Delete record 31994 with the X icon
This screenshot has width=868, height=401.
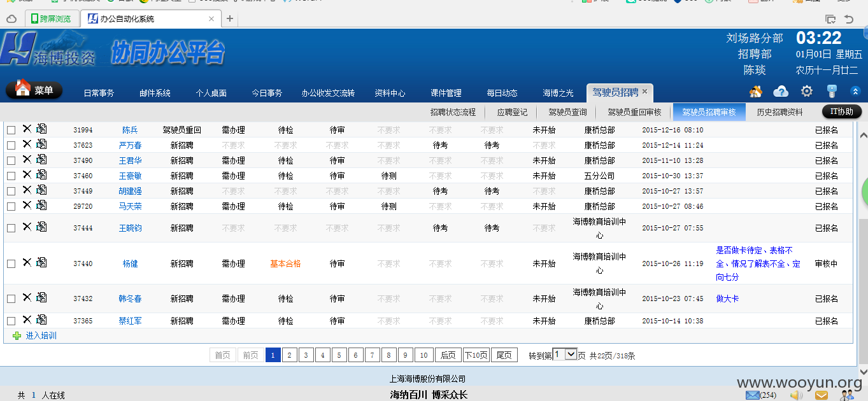[x=27, y=129]
